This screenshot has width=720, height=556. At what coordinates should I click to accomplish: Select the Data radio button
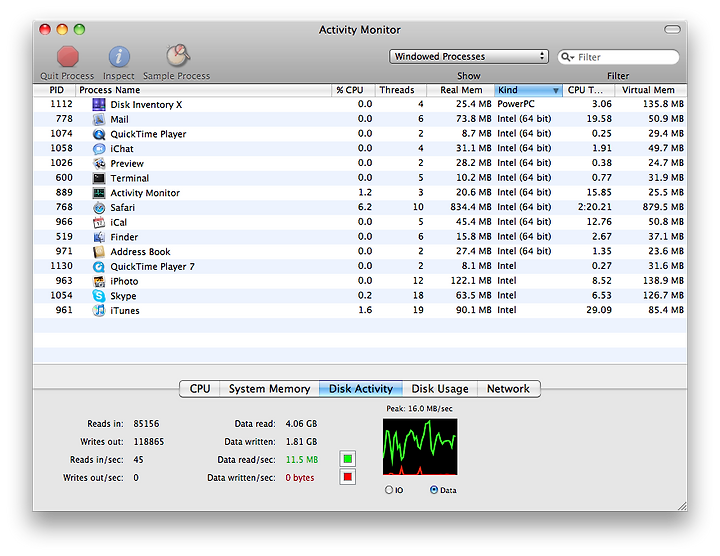[433, 490]
